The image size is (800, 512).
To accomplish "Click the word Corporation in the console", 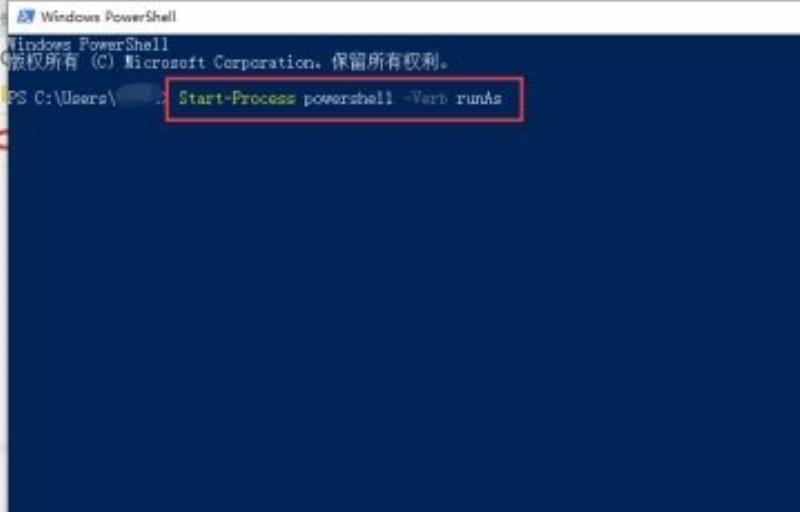I will (x=267, y=63).
